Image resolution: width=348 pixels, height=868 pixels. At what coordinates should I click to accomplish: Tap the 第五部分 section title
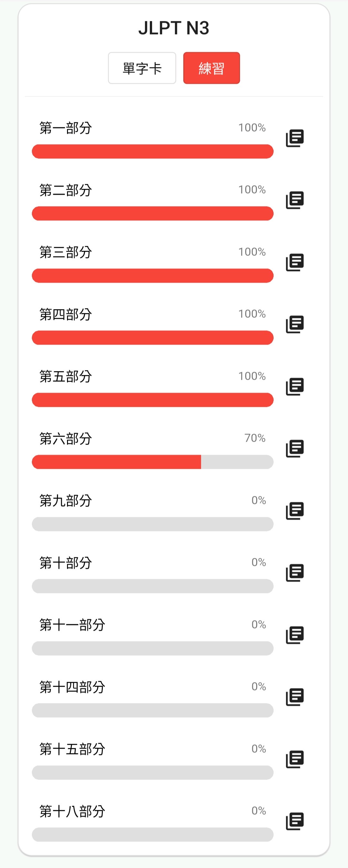66,376
